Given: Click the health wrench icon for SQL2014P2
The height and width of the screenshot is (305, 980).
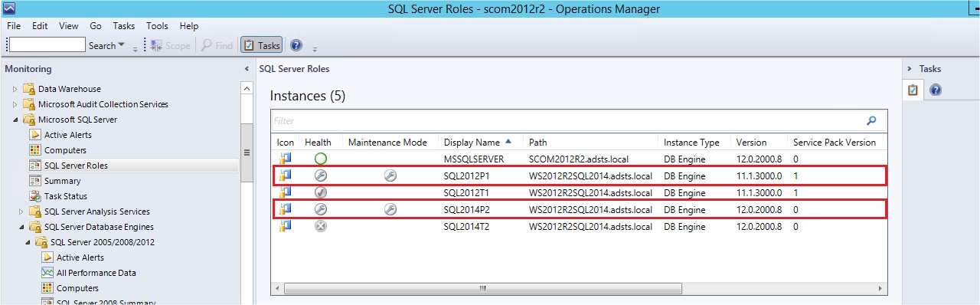Looking at the screenshot, I should point(321,209).
